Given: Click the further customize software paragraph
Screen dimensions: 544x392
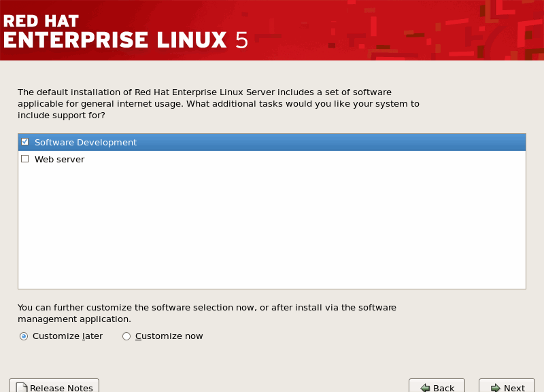Looking at the screenshot, I should [x=207, y=313].
